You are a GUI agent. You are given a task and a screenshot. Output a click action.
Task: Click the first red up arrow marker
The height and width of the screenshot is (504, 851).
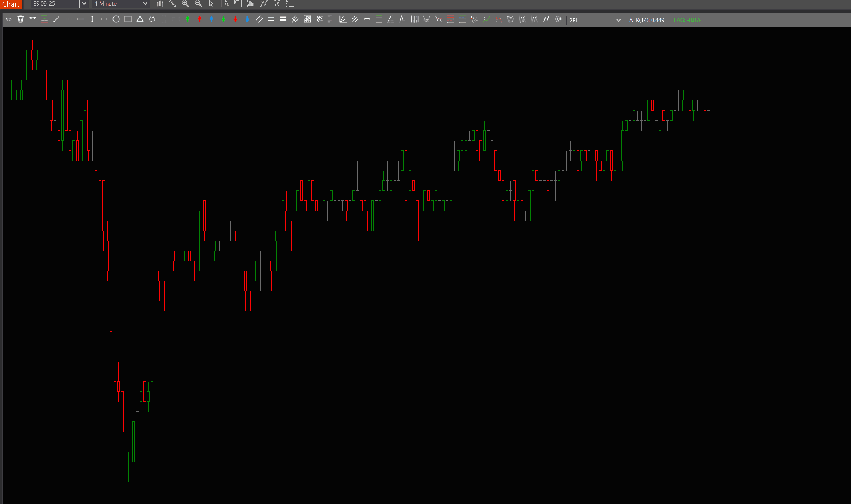coord(200,19)
